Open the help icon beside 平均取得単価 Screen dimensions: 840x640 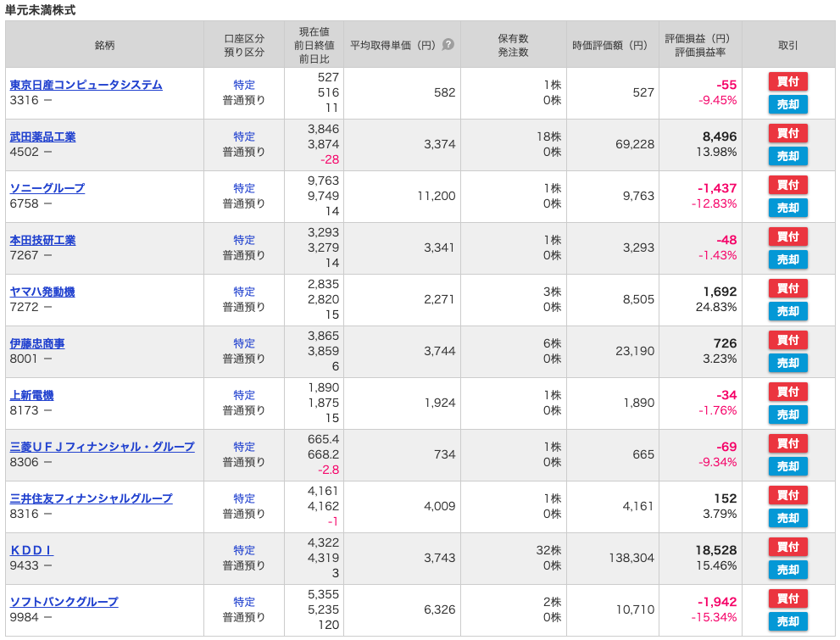click(x=448, y=44)
